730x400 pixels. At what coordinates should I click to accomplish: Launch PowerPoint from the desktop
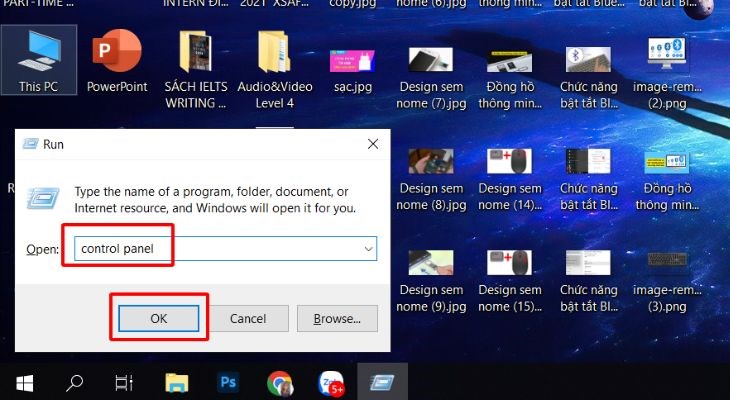pos(117,60)
